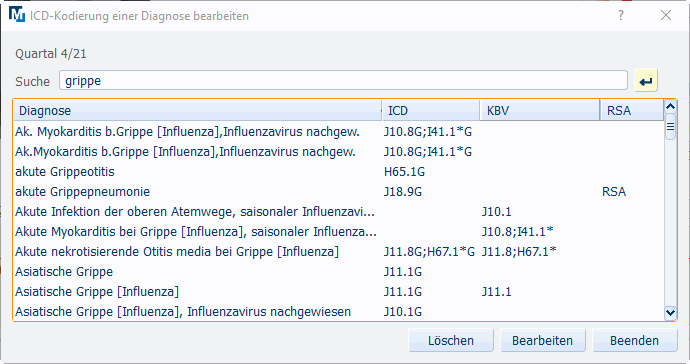Click ICD code H65.1G
This screenshot has height=364, width=690.
[404, 172]
